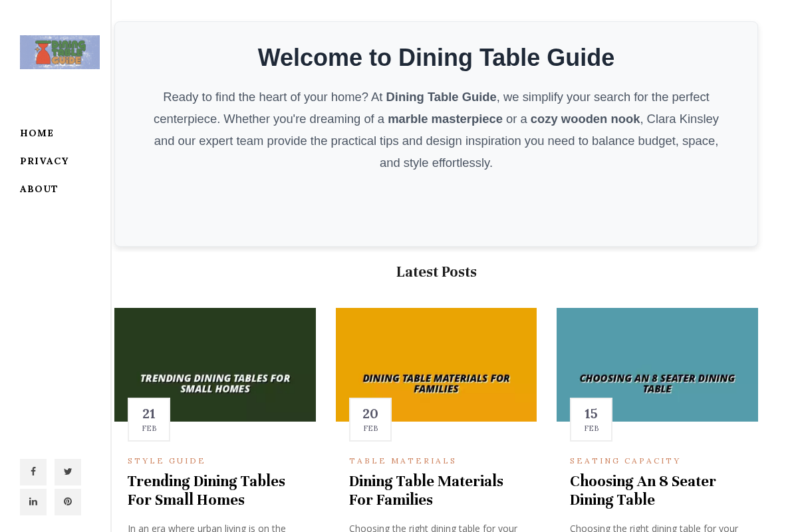798x532 pixels.
Task: Click the 20 FEB date badge
Action: click(370, 418)
